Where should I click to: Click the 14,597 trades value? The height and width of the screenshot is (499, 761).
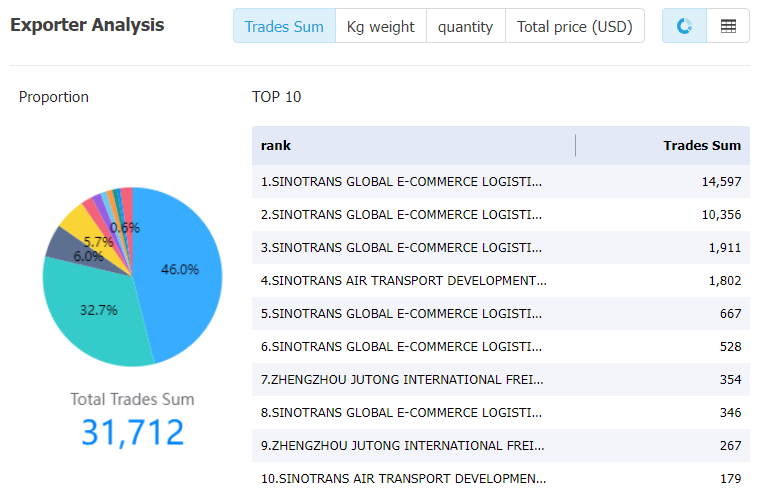point(721,182)
